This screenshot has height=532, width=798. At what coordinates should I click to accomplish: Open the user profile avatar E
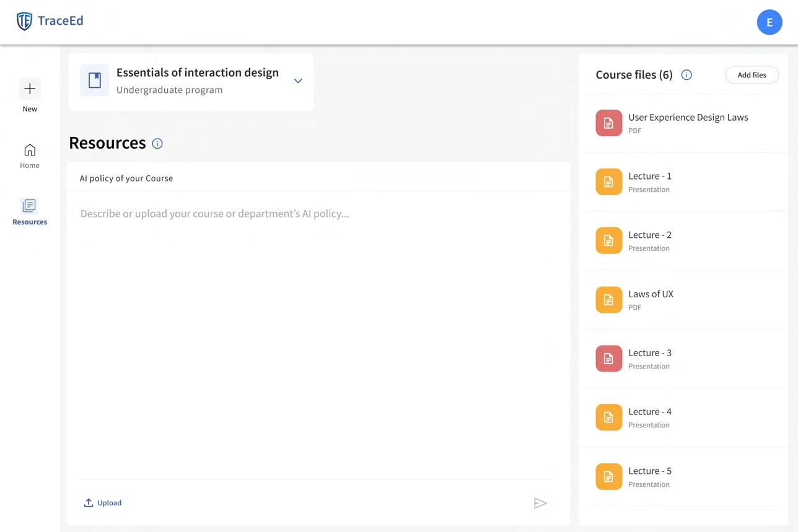tap(769, 22)
